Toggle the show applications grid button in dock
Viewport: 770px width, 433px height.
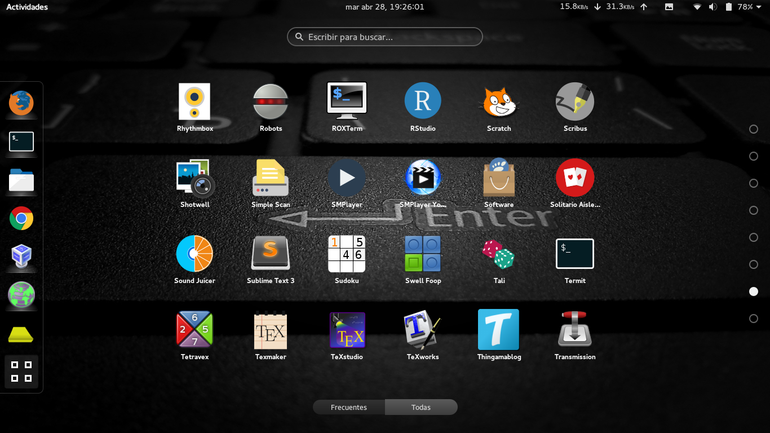(21, 372)
